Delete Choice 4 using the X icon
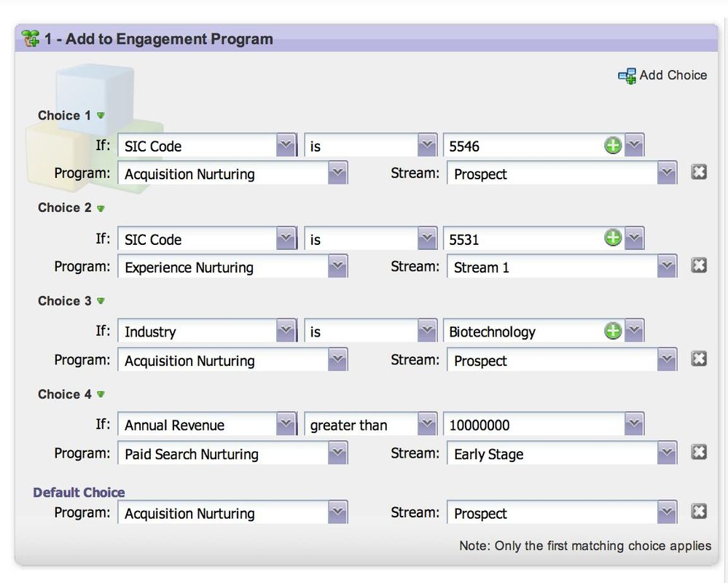Image resolution: width=728 pixels, height=583 pixels. pyautogui.click(x=699, y=453)
